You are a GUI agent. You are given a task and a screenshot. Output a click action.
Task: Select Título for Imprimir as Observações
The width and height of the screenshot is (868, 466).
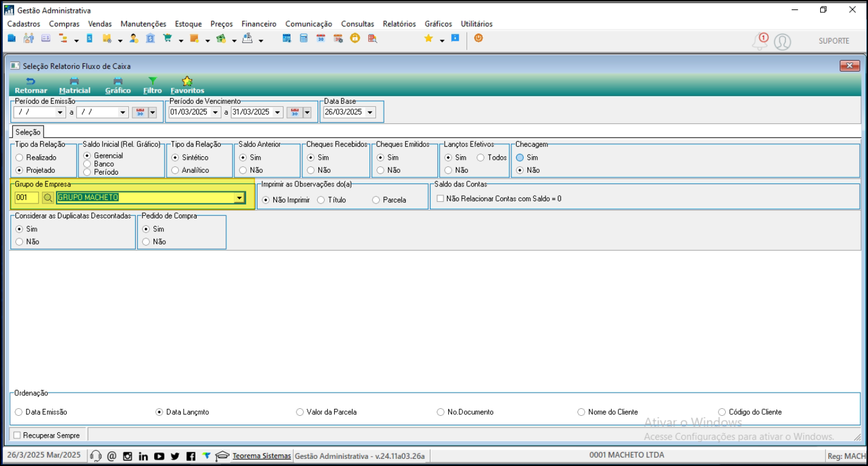[x=321, y=200]
